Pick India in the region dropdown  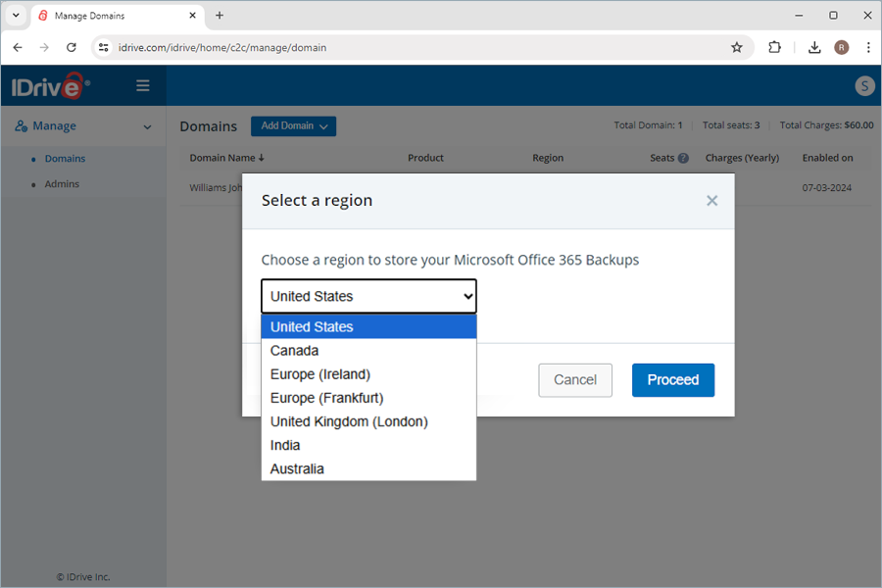285,445
